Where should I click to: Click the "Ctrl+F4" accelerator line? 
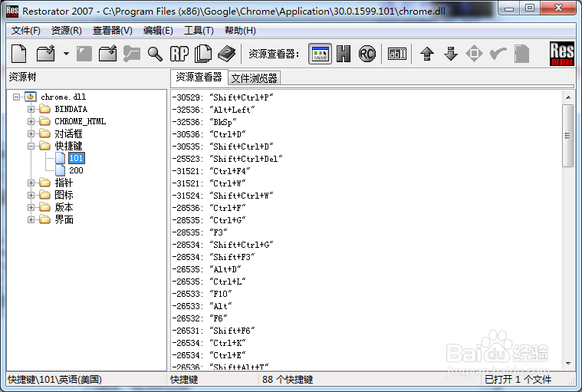coord(211,171)
